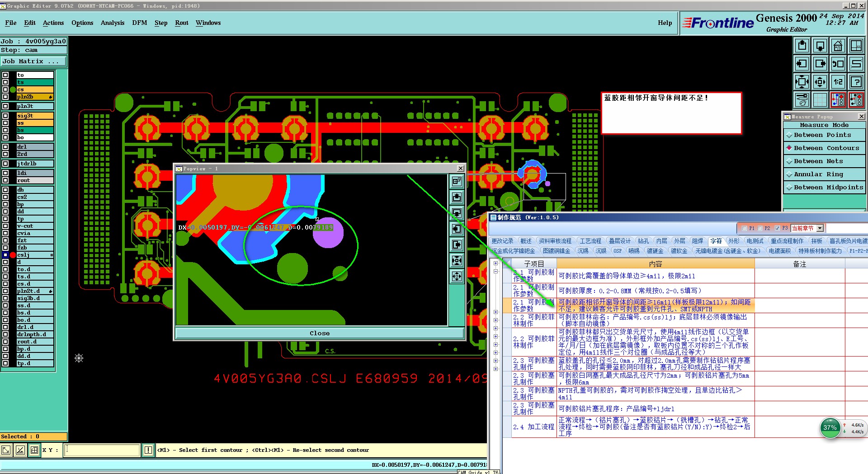The width and height of the screenshot is (868, 474).
Task: Select Between Midpoints measure mode
Action: click(824, 188)
